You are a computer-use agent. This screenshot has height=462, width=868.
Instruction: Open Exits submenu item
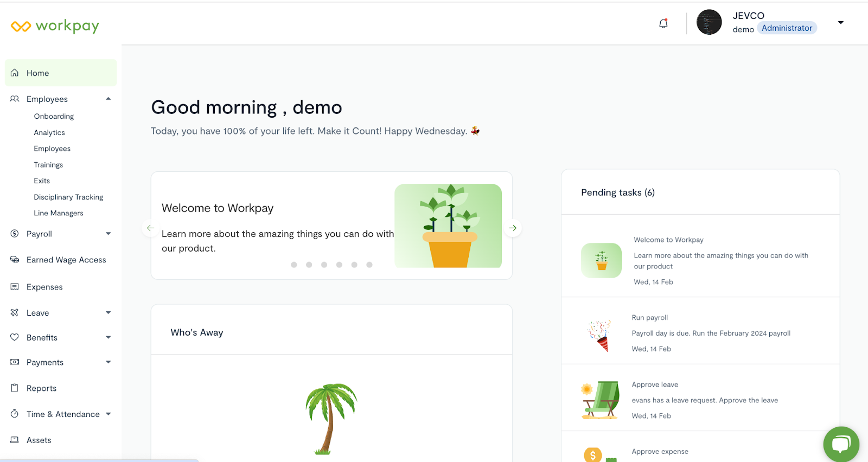(x=42, y=181)
